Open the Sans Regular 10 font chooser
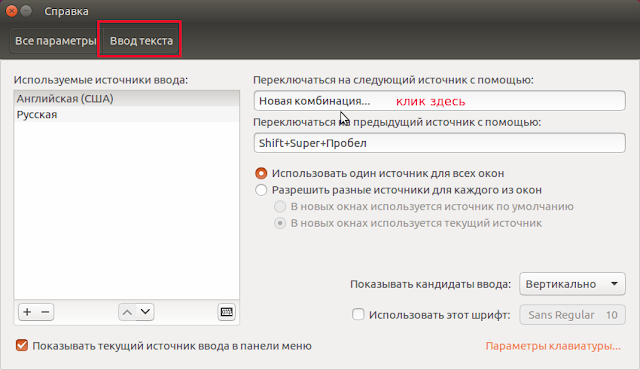 click(572, 315)
